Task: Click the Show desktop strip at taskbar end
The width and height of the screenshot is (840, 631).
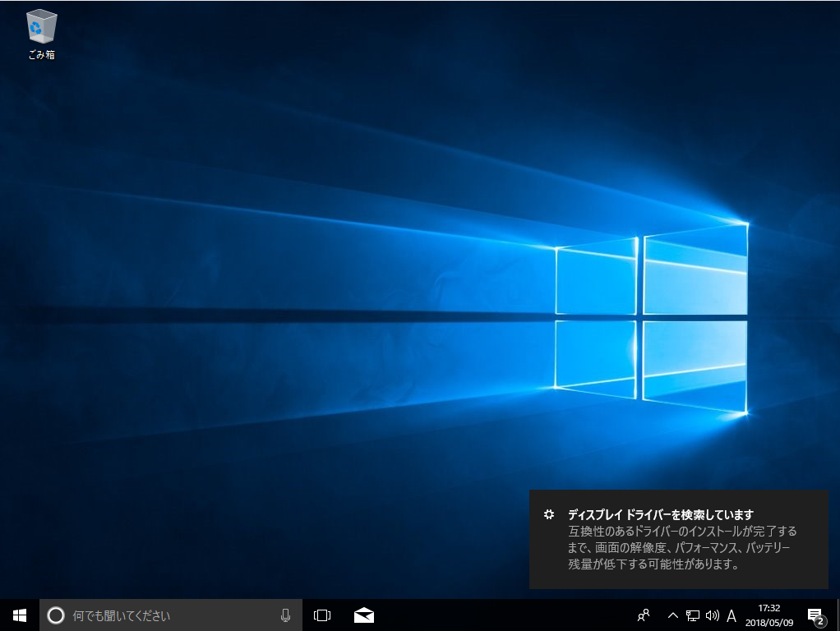Action: click(838, 615)
